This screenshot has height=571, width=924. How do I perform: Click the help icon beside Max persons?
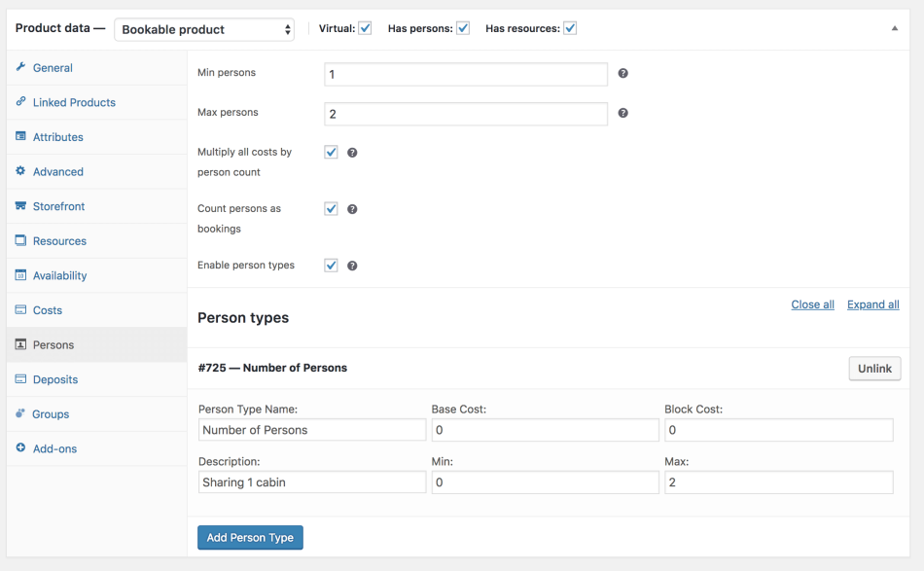tap(622, 113)
